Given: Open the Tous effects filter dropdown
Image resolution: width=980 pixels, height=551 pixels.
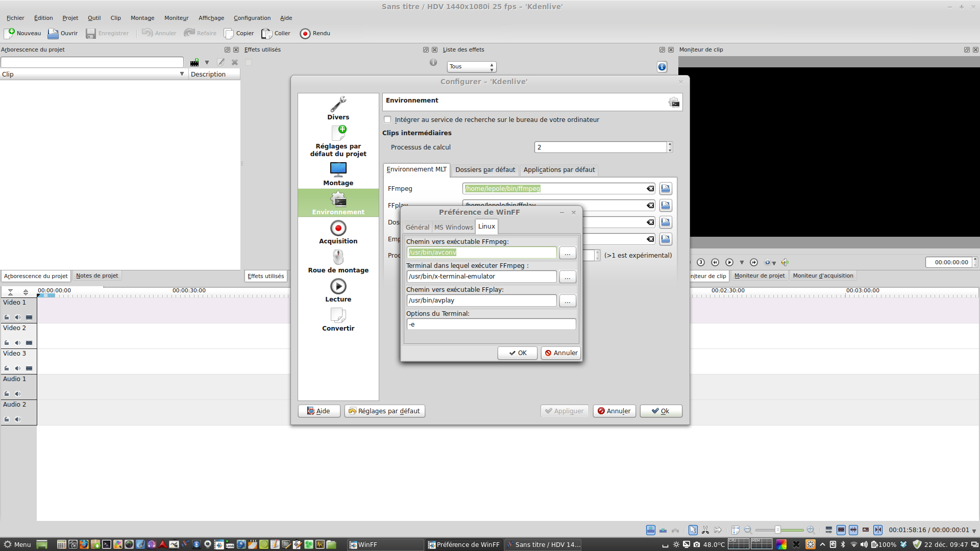Looking at the screenshot, I should [472, 67].
